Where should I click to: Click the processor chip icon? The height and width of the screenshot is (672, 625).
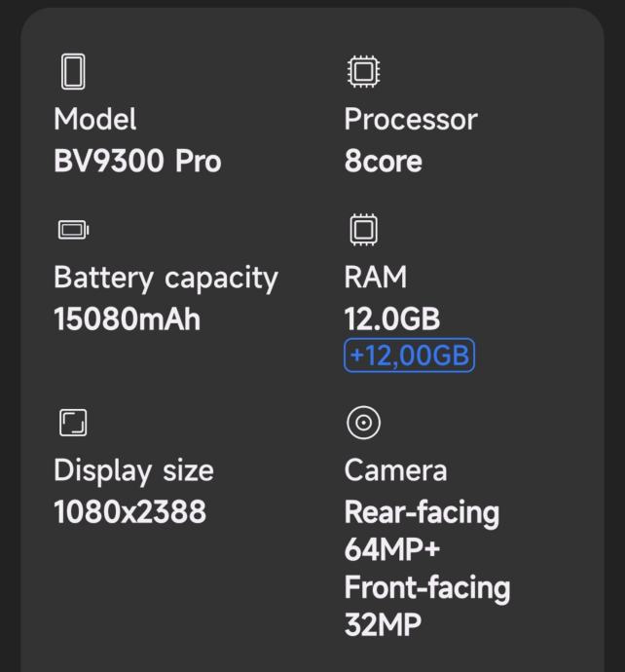[363, 71]
